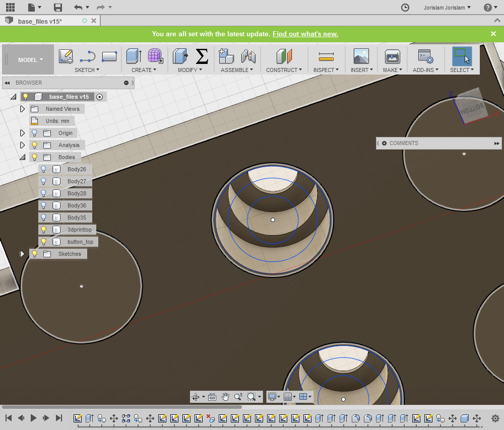The height and width of the screenshot is (430, 504).
Task: Expand the Origin folder arrow
Action: click(x=22, y=133)
